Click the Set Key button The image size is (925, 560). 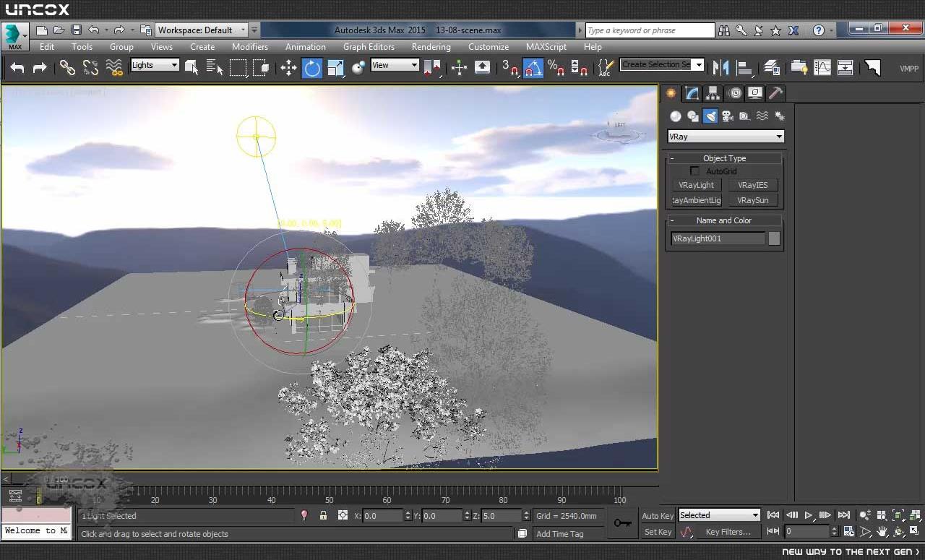click(658, 532)
